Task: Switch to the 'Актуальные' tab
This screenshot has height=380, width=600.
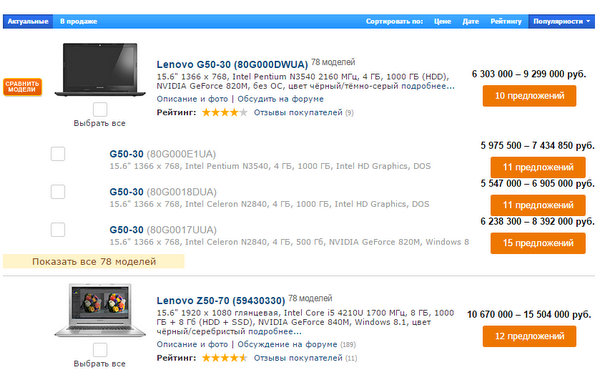Action: point(28,21)
